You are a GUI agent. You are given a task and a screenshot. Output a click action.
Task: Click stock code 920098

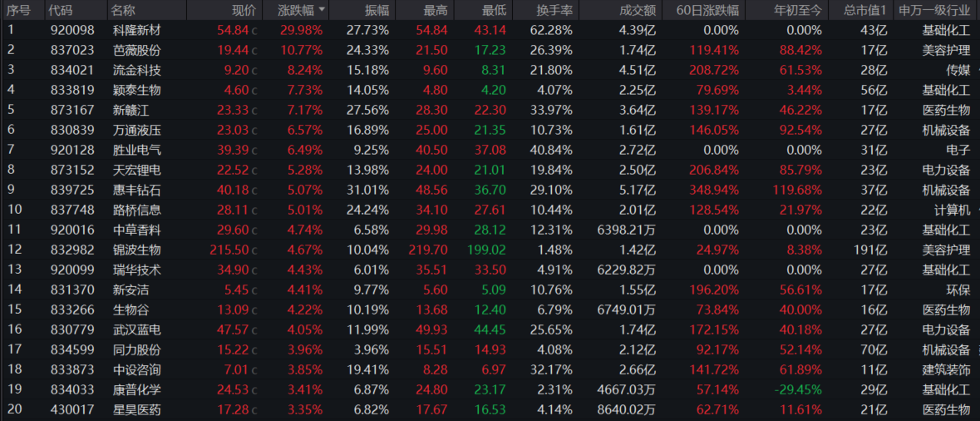71,30
